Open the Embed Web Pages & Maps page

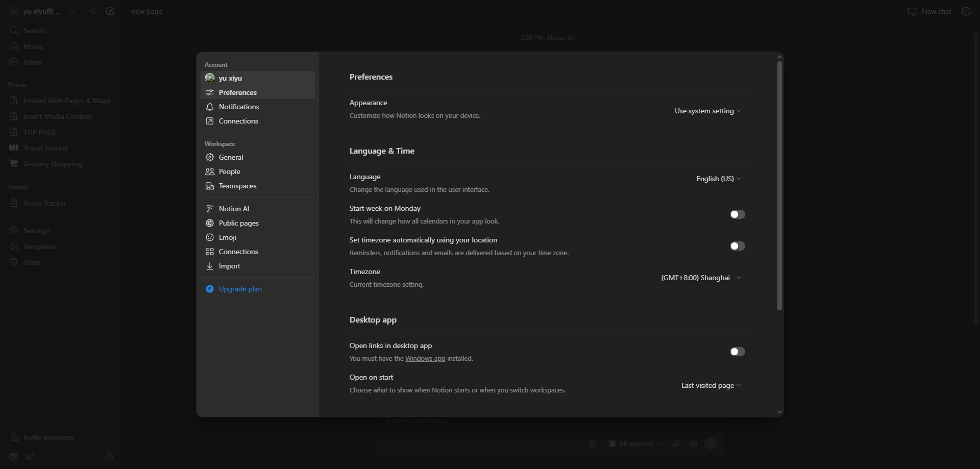pyautogui.click(x=60, y=101)
